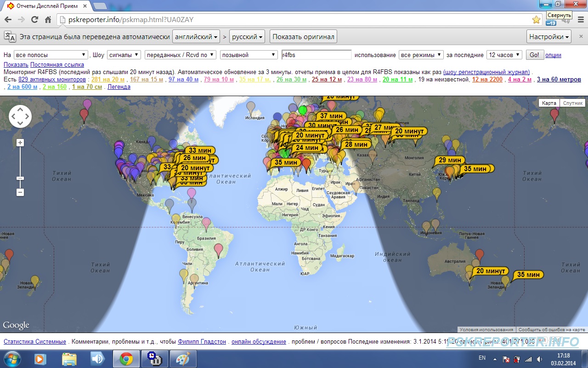Click the map zoom in plus button
The height and width of the screenshot is (368, 588).
pyautogui.click(x=20, y=143)
